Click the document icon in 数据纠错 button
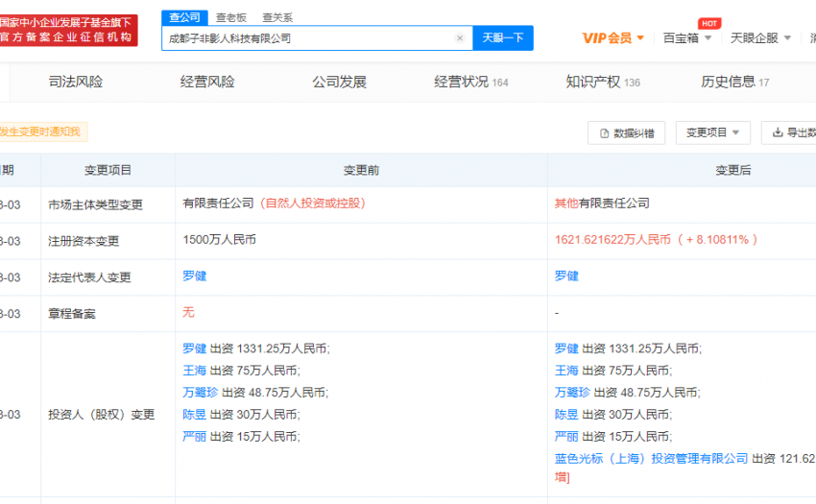 point(604,133)
